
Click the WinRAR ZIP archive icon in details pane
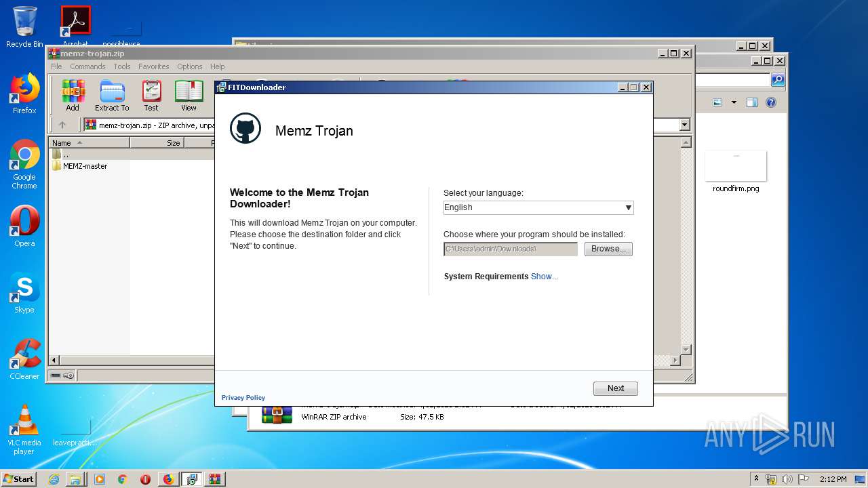tap(277, 414)
